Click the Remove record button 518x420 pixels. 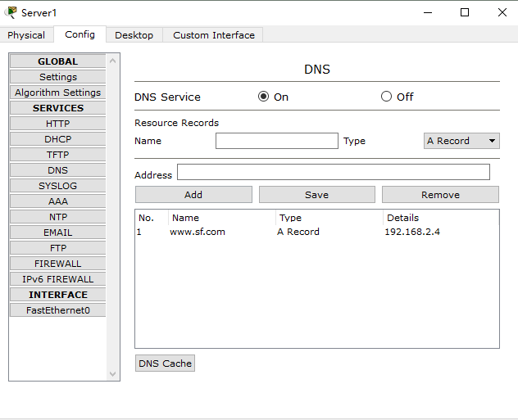440,195
